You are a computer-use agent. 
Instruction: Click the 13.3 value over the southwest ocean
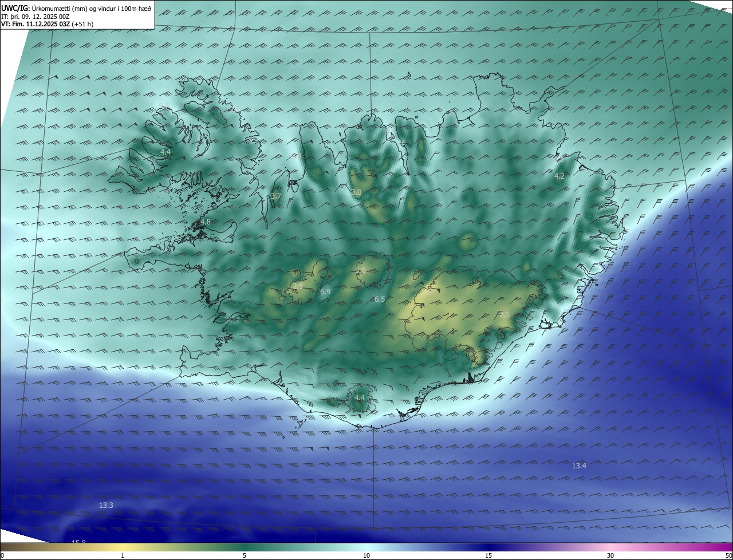[106, 505]
